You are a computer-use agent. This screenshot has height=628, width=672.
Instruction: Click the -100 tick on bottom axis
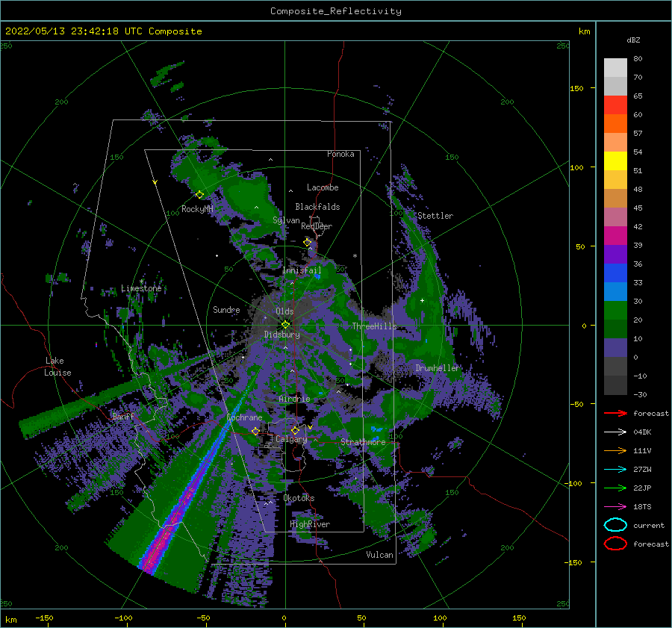click(x=123, y=618)
